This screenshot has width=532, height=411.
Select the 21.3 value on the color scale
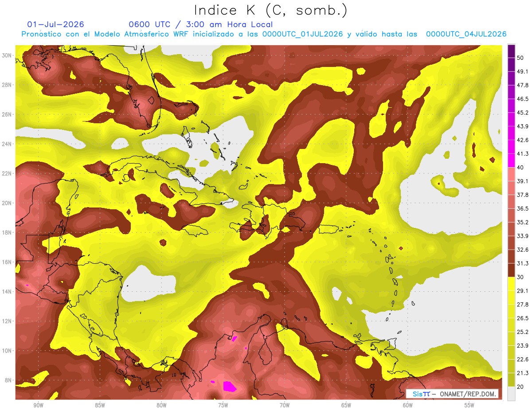[523, 373]
